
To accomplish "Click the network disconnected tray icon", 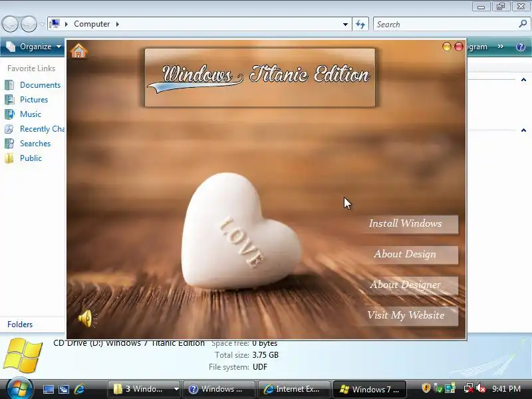I will pyautogui.click(x=469, y=388).
